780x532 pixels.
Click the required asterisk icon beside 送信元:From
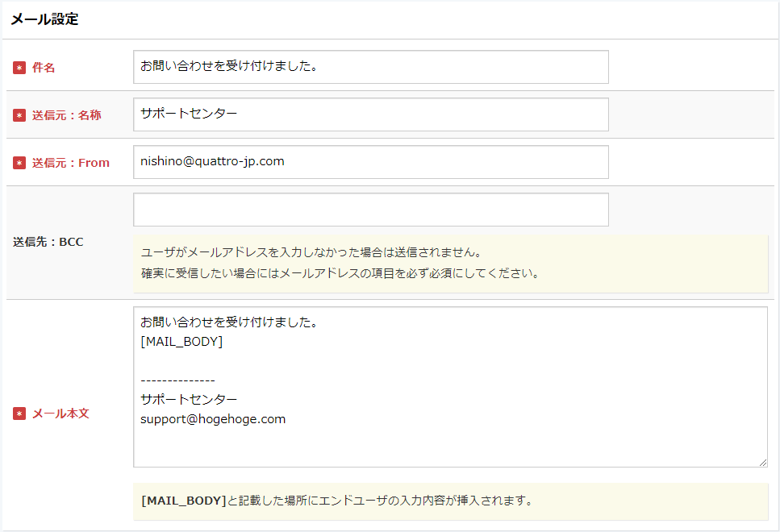click(x=19, y=163)
